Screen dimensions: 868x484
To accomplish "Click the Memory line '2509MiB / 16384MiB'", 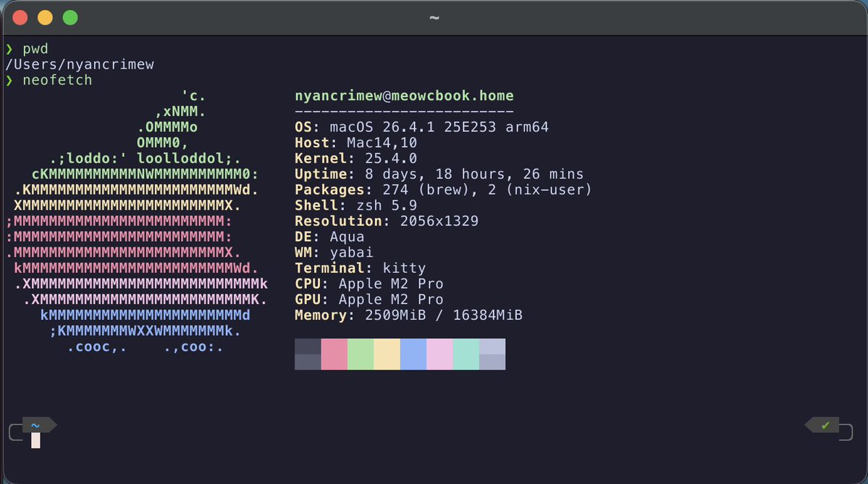I will pyautogui.click(x=443, y=315).
